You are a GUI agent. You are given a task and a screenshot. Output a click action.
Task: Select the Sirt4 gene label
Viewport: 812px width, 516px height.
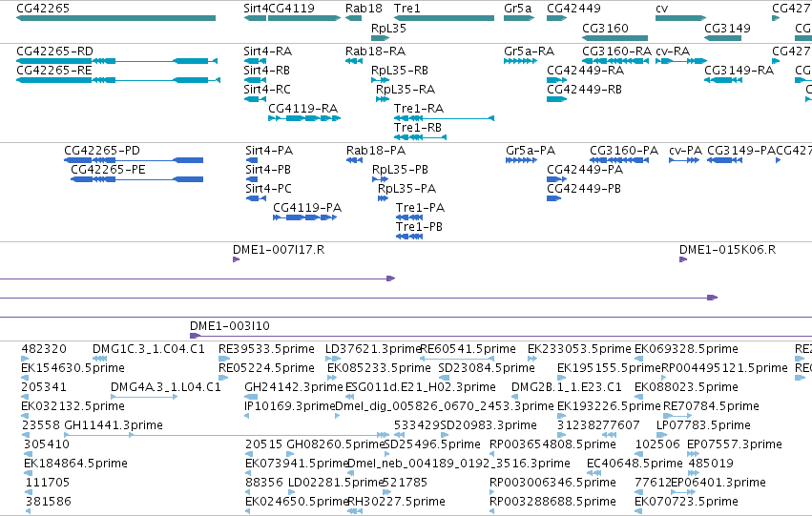(x=256, y=9)
